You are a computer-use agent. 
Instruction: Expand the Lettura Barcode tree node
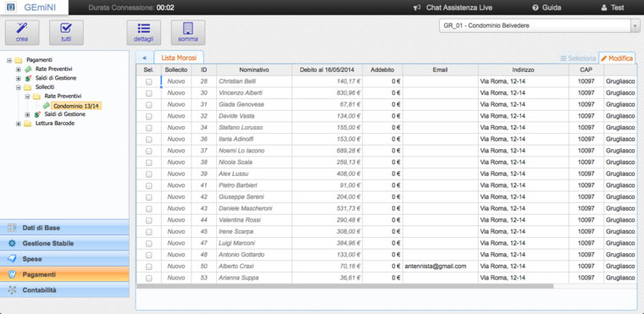(x=18, y=124)
